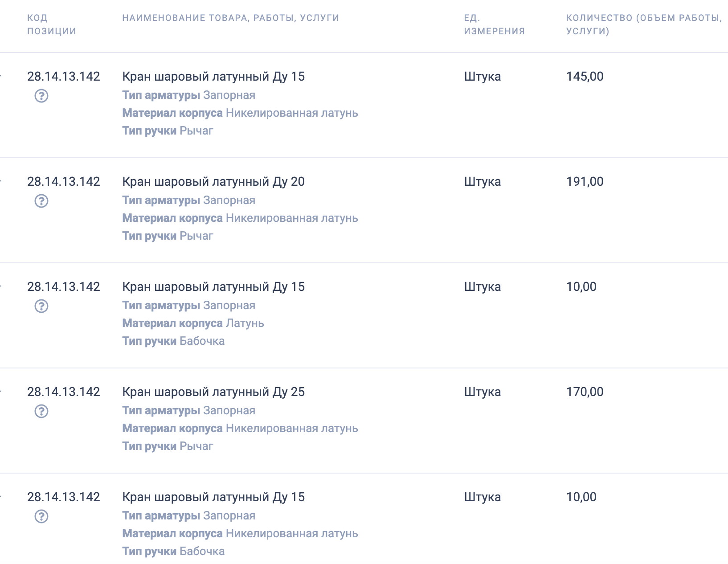Click Тип ручки Рычаг in Ду 20 row

[x=168, y=236]
